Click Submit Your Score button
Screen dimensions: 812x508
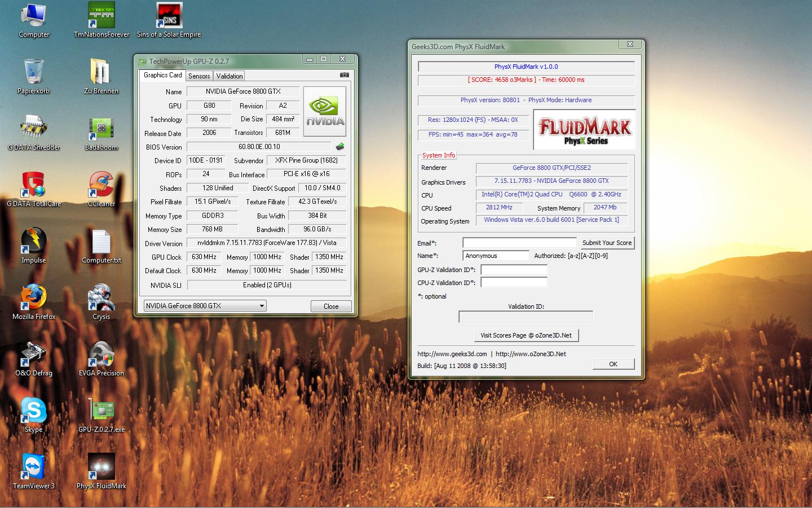coord(607,243)
